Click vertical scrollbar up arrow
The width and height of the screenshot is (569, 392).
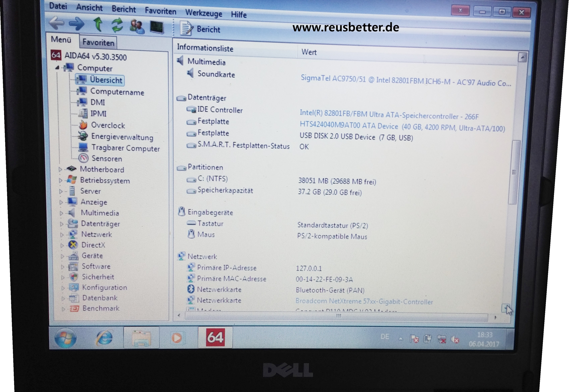[522, 57]
